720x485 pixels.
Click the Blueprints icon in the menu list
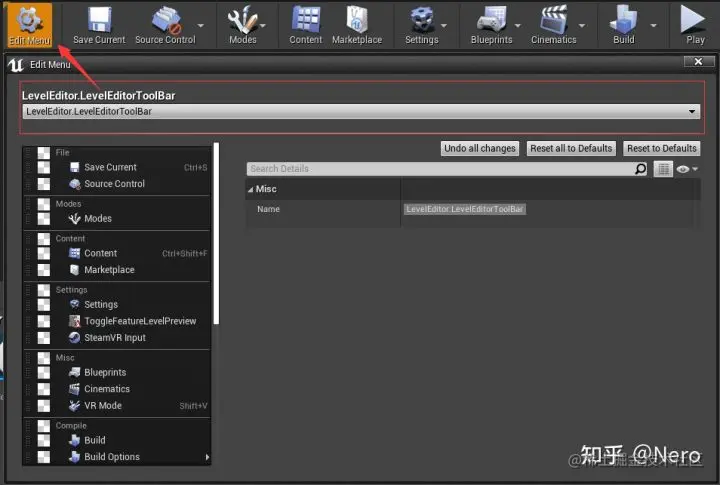coord(74,372)
